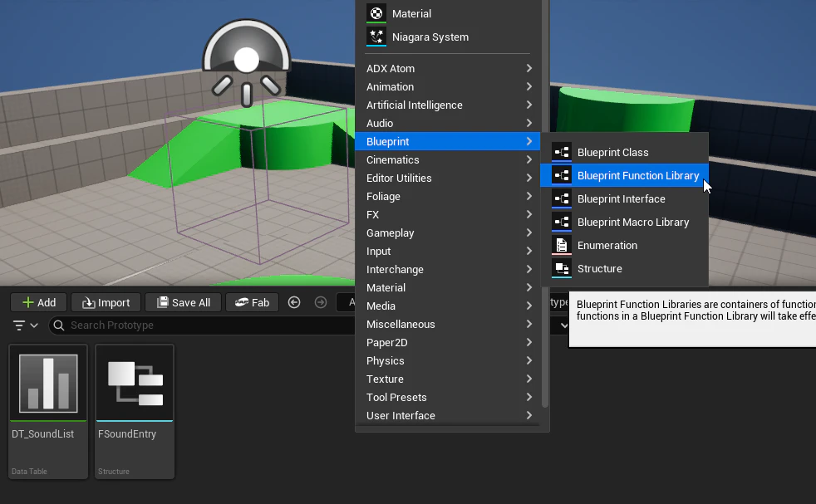The image size is (816, 504).
Task: Open the Material submenu category
Action: 450,287
